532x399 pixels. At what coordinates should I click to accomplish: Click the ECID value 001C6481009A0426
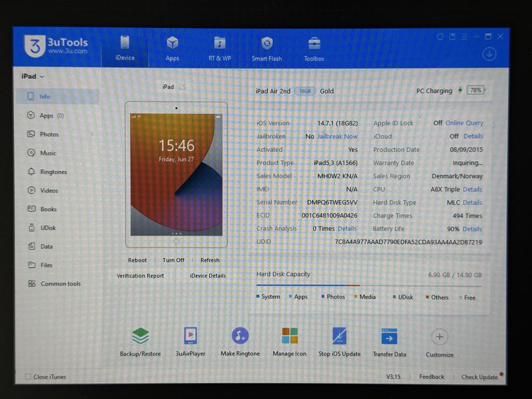coord(329,215)
